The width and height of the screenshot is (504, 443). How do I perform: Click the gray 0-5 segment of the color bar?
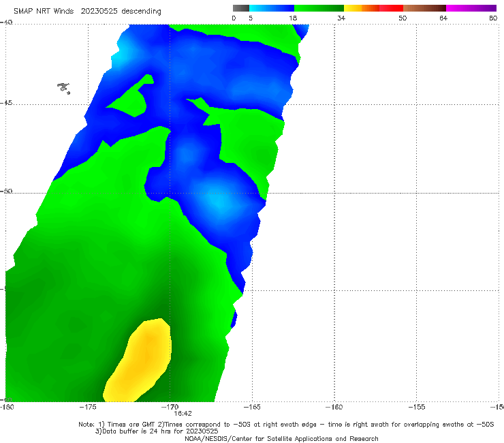coord(241,8)
